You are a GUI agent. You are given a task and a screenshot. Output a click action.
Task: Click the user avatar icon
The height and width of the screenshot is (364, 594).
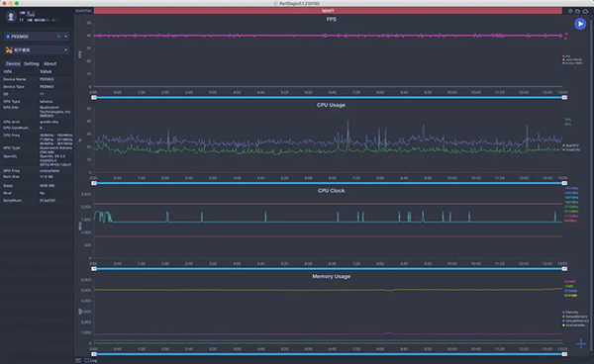pyautogui.click(x=11, y=17)
